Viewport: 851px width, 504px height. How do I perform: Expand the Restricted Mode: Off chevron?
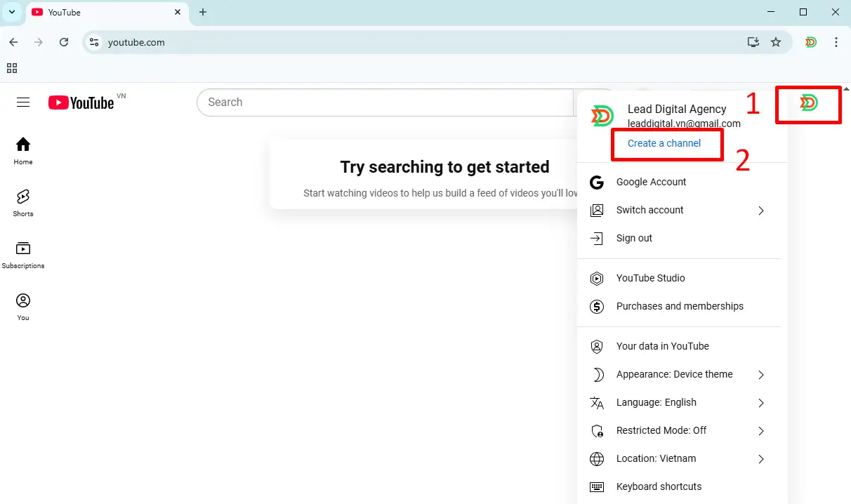(761, 430)
